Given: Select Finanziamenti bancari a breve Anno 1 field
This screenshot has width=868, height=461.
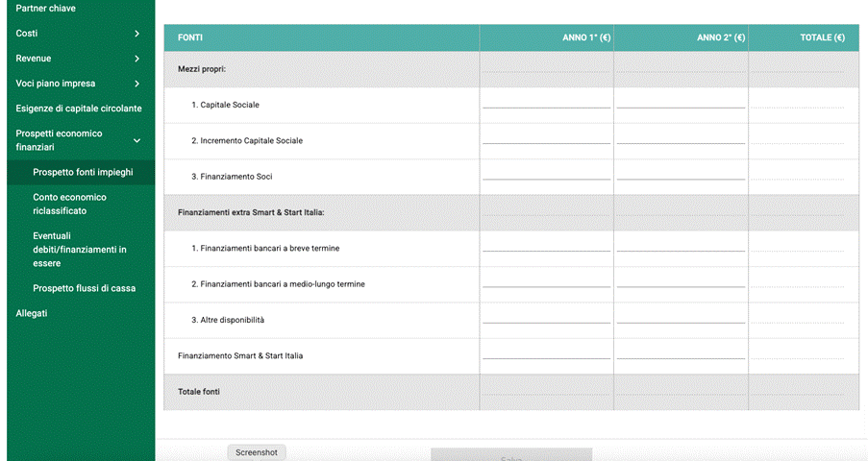Looking at the screenshot, I should [546, 246].
